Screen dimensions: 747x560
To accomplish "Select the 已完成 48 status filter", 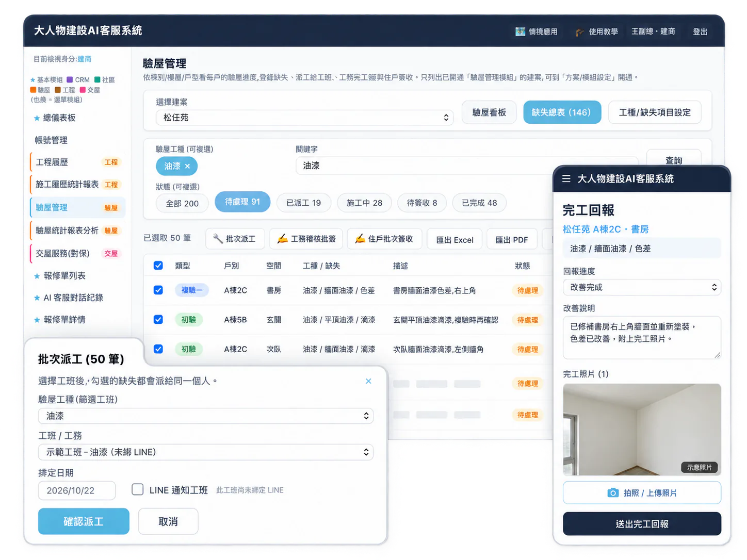I will click(479, 203).
